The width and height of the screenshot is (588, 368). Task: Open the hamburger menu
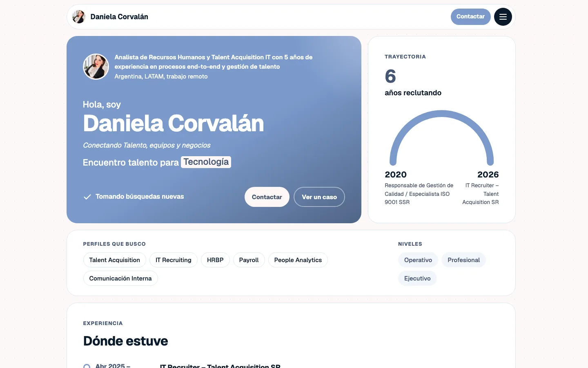503,17
